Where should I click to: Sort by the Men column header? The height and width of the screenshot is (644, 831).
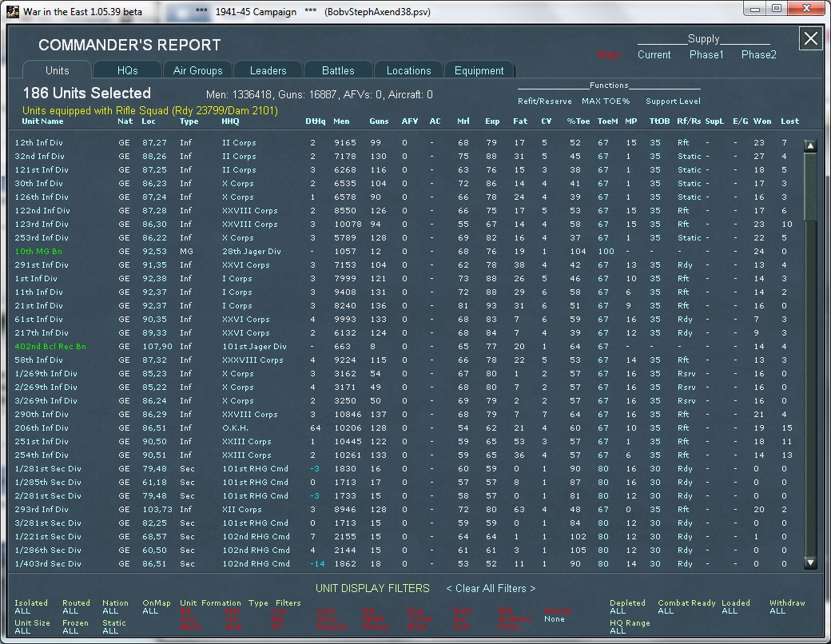click(341, 121)
